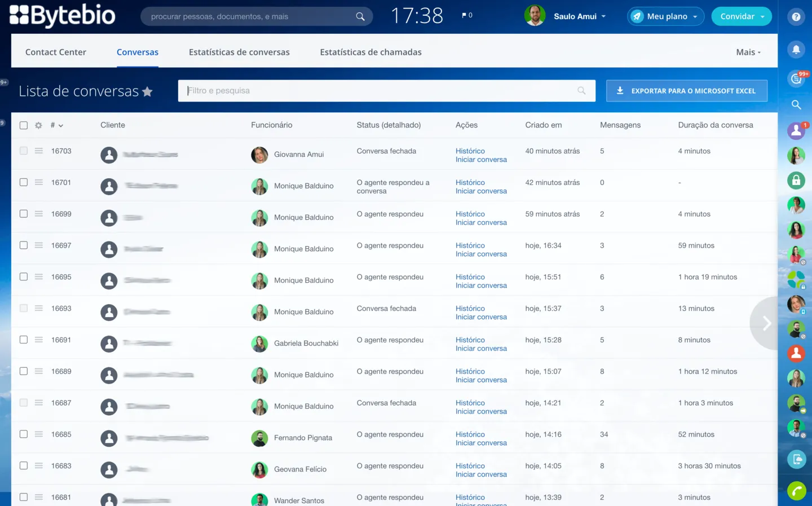Click the green phone call icon
This screenshot has width=812, height=506.
pyautogui.click(x=796, y=491)
